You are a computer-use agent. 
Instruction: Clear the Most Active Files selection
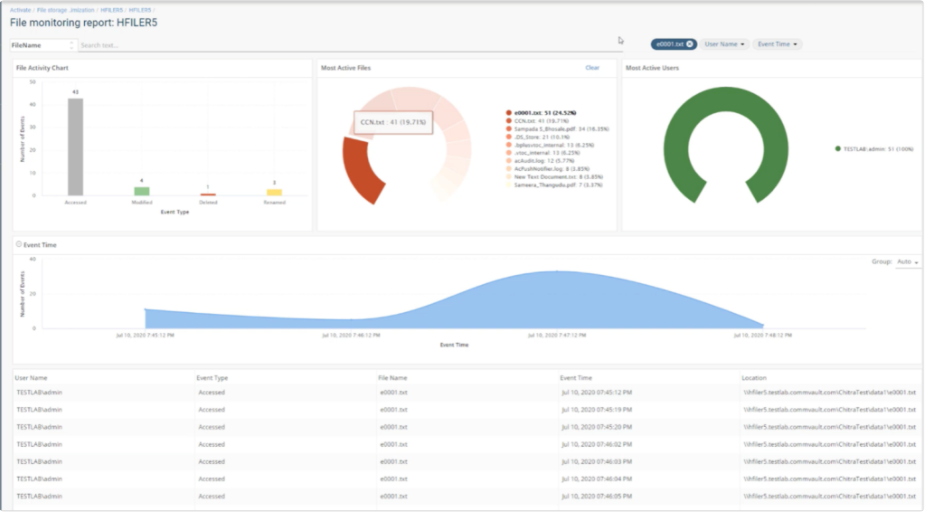tap(592, 68)
